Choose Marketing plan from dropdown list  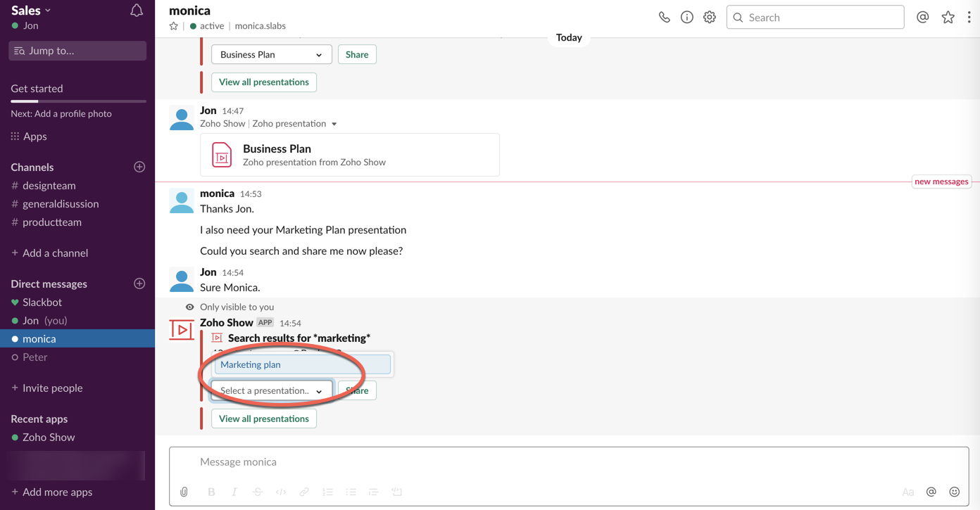[x=302, y=364]
